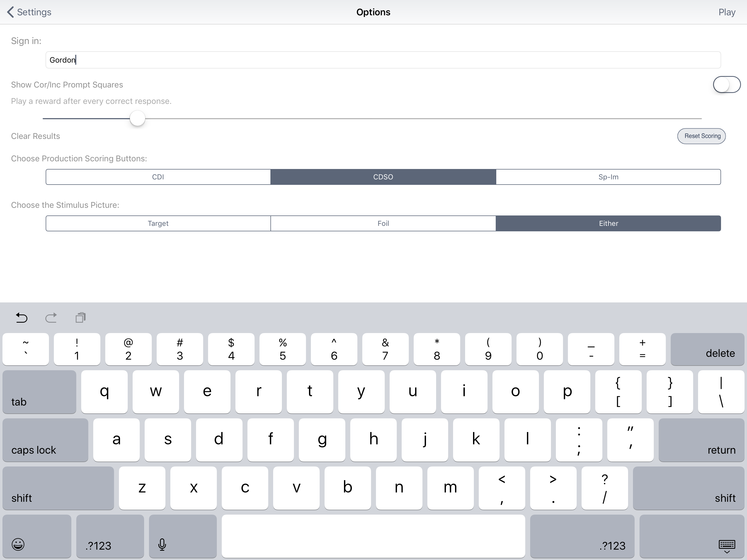Tap the undo arrow icon above keyboard

pyautogui.click(x=22, y=317)
